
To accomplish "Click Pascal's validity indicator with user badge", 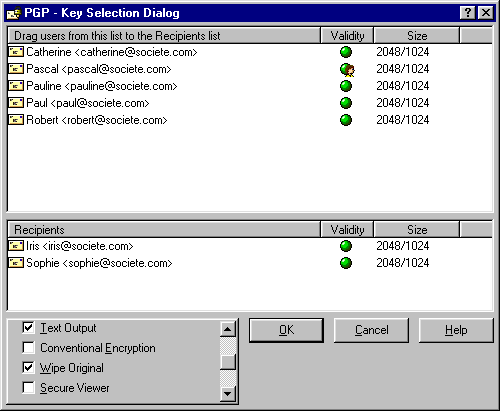I will coord(347,70).
